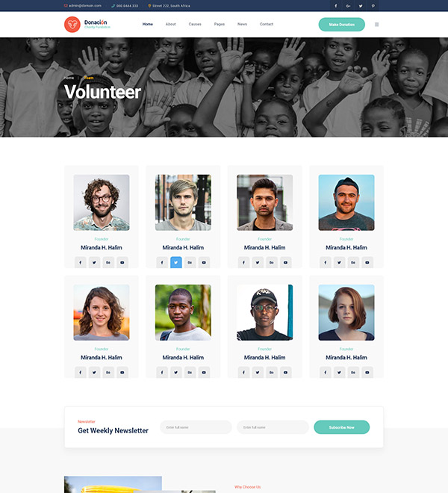Click the Donación logo icon
448x493 pixels.
pos(72,25)
